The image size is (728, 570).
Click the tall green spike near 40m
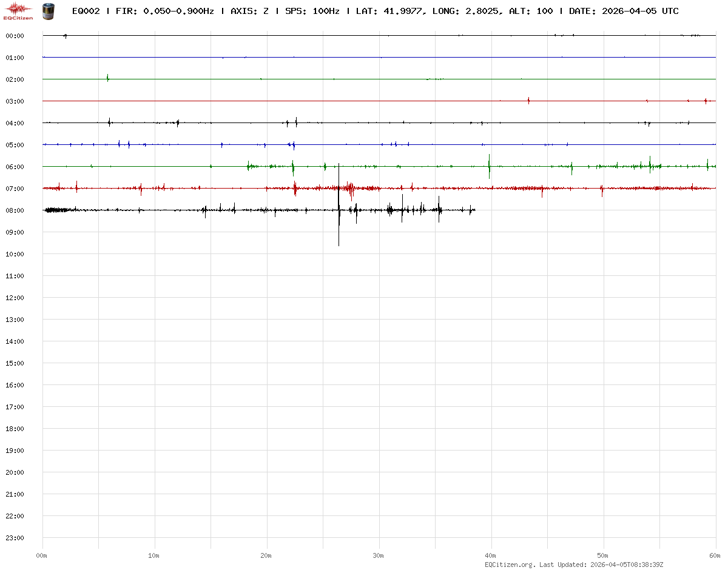click(489, 165)
